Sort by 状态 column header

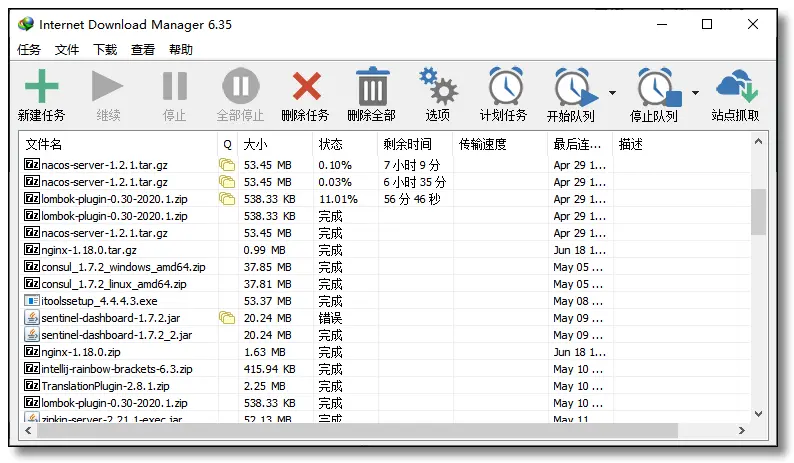coord(345,144)
